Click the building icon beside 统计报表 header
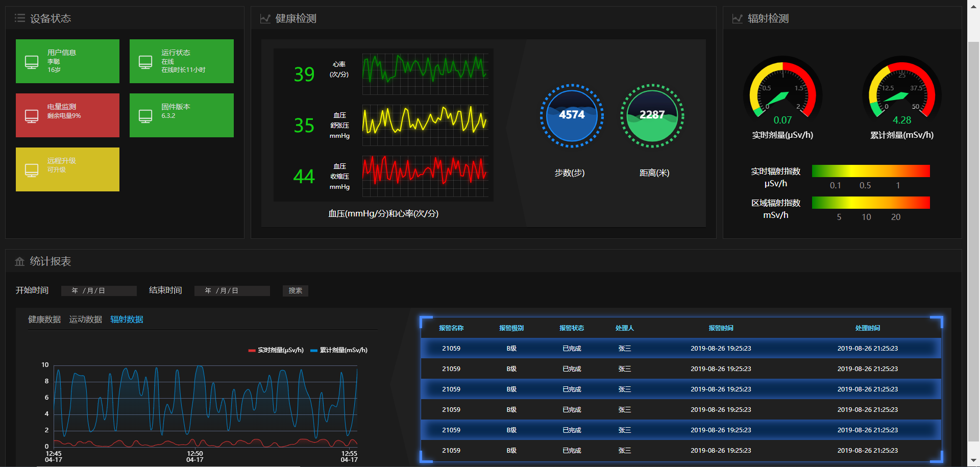 point(20,262)
